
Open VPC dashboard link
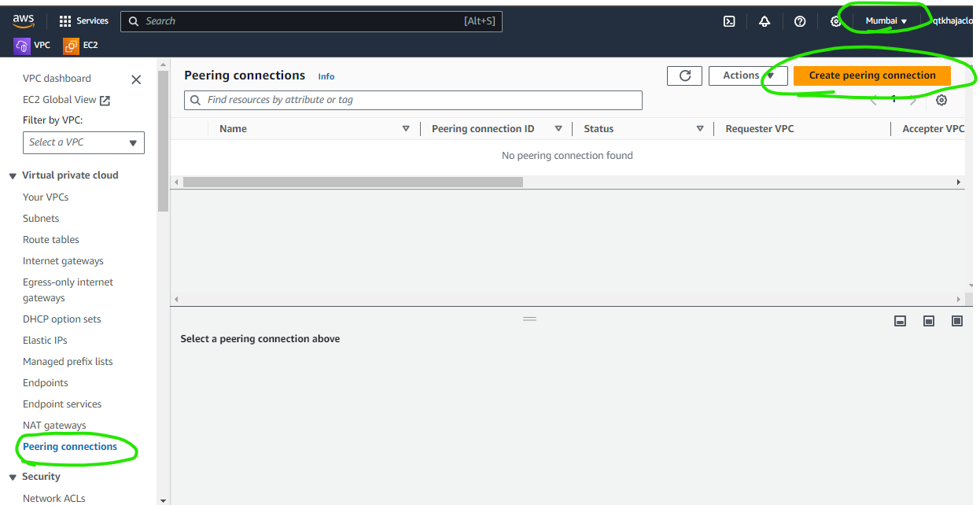coord(57,79)
